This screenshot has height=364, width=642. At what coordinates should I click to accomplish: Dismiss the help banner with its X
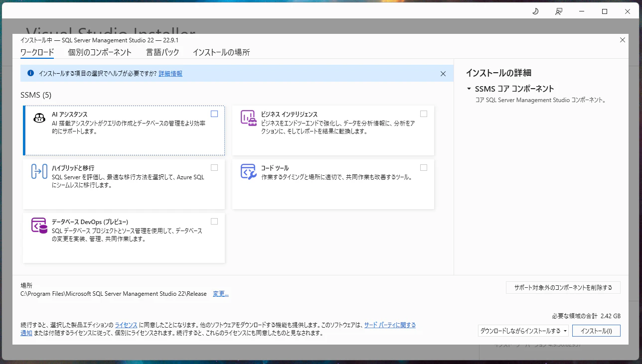pos(443,74)
